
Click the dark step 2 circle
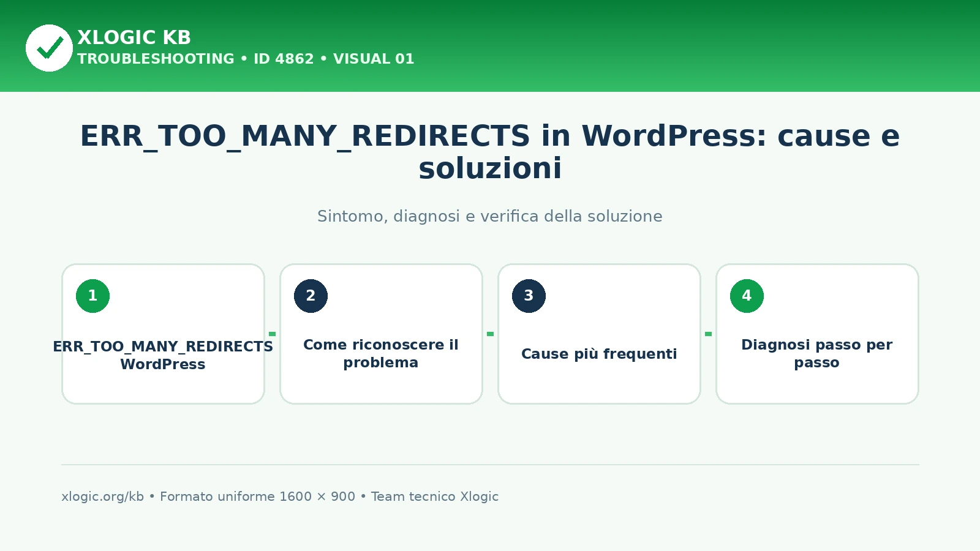pos(311,296)
